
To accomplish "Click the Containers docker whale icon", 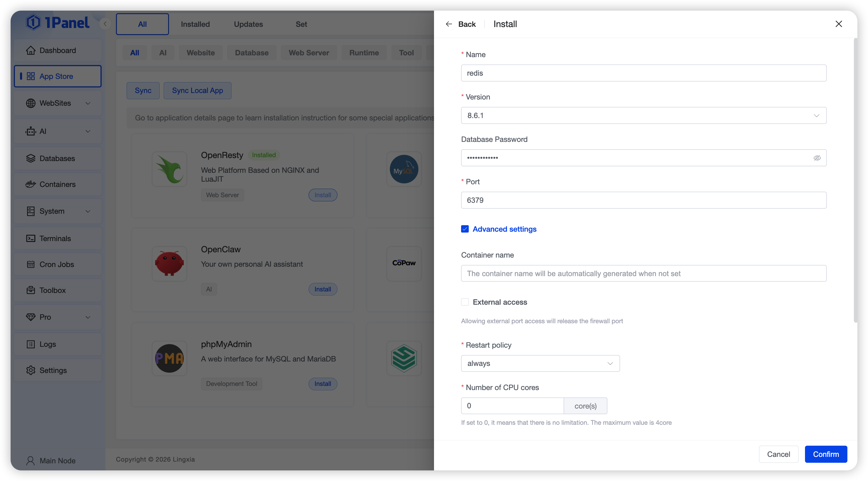I will 31,184.
